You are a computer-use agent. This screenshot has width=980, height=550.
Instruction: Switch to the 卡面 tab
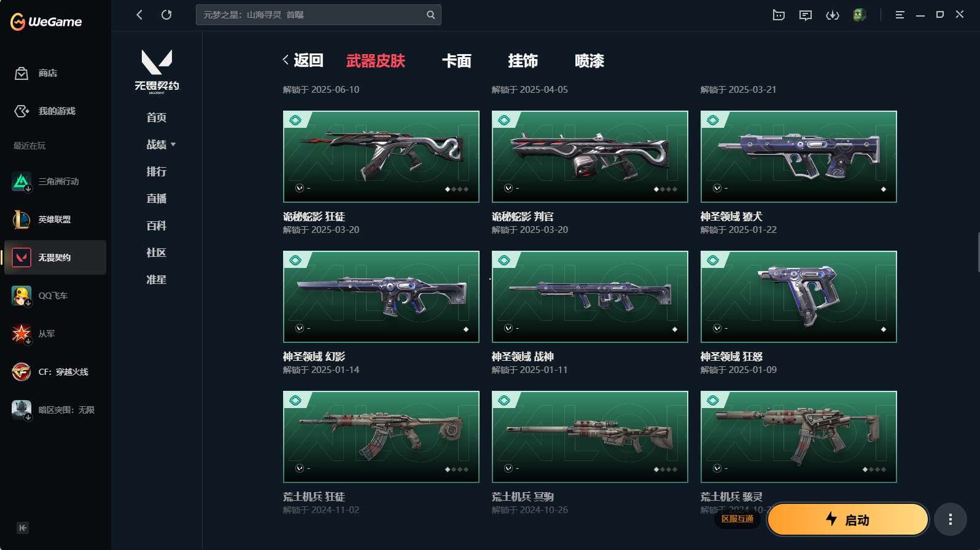pyautogui.click(x=457, y=61)
